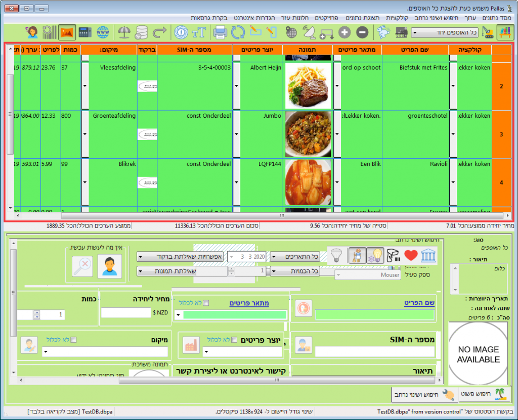This screenshot has width=518, height=420.
Task: Click the calculator toolbar icon
Action: pyautogui.click(x=85, y=32)
